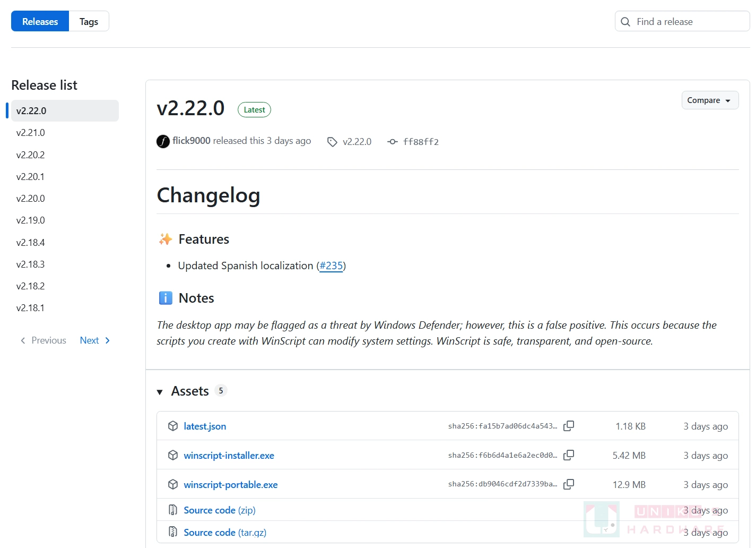The height and width of the screenshot is (548, 756).
Task: Click the Latest badge label
Action: pos(254,110)
